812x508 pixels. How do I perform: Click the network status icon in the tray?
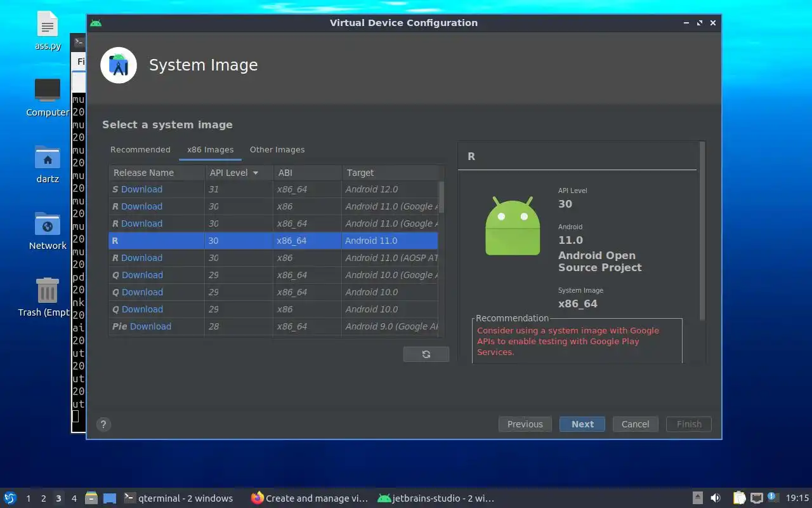[757, 498]
